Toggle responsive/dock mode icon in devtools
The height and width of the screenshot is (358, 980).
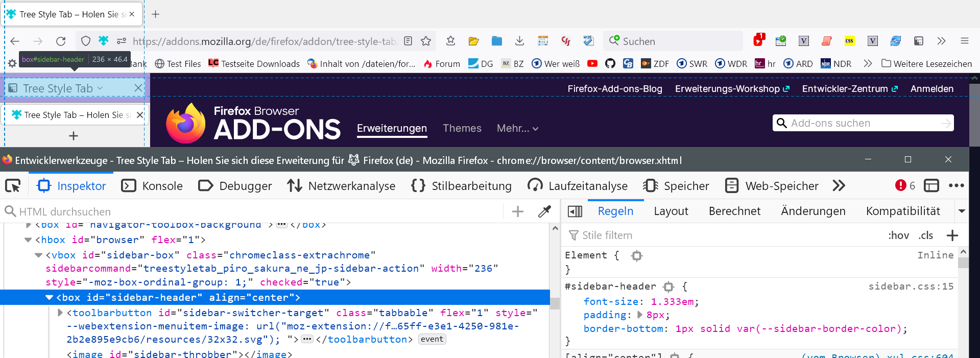931,186
